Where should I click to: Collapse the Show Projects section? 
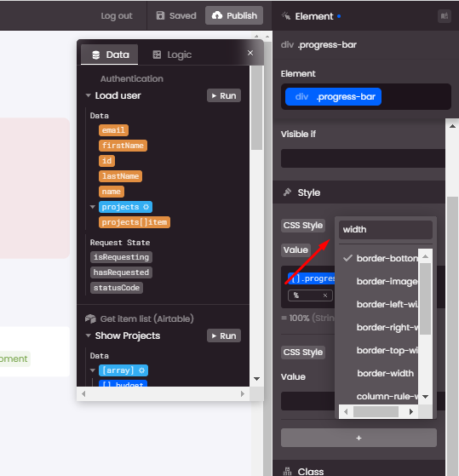tap(89, 335)
